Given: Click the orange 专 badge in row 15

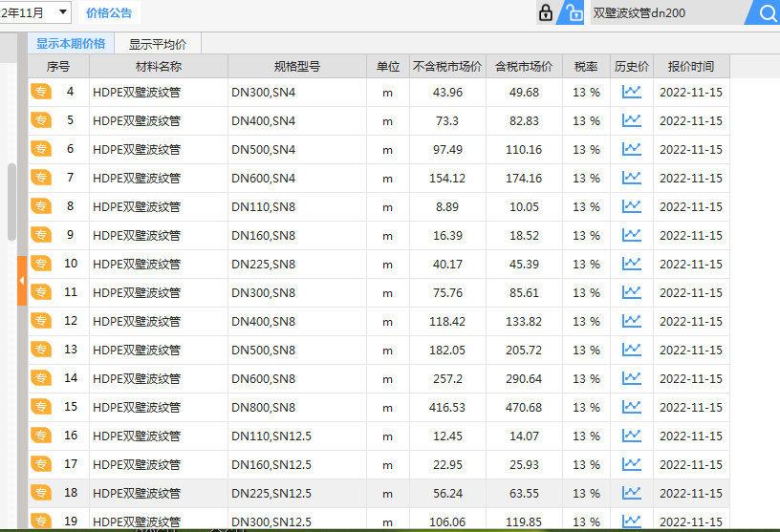Looking at the screenshot, I should click(41, 407).
